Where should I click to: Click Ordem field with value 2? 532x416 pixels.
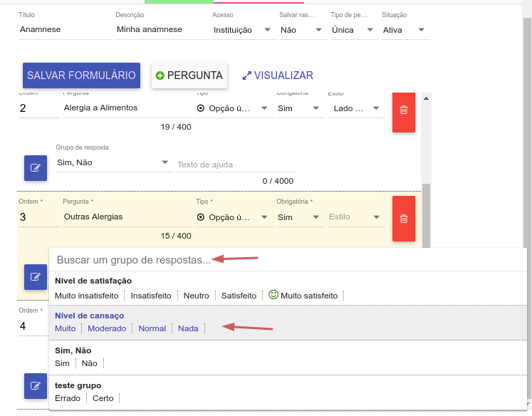pyautogui.click(x=39, y=108)
